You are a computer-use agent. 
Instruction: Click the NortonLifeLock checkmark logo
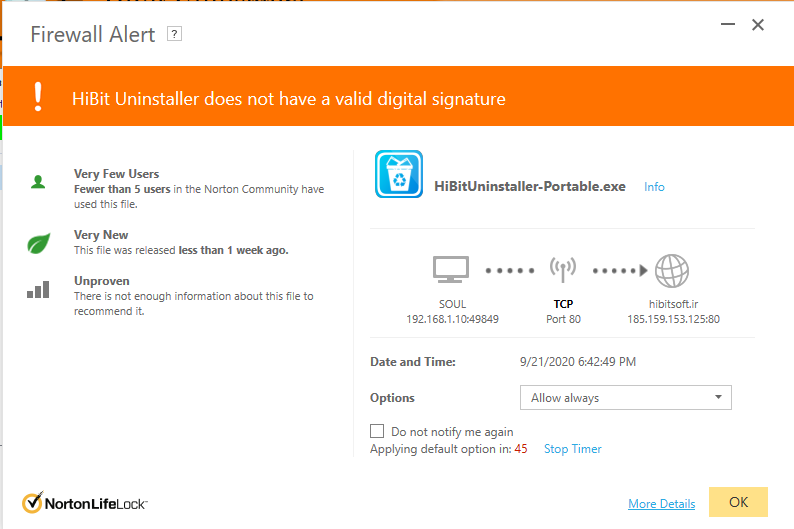[33, 502]
